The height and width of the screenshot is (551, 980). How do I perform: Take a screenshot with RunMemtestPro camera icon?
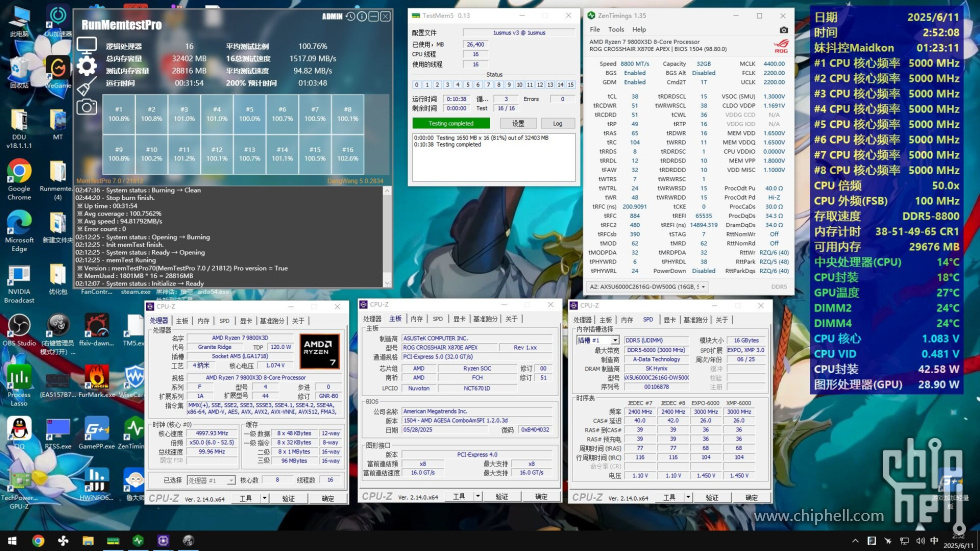pyautogui.click(x=86, y=107)
